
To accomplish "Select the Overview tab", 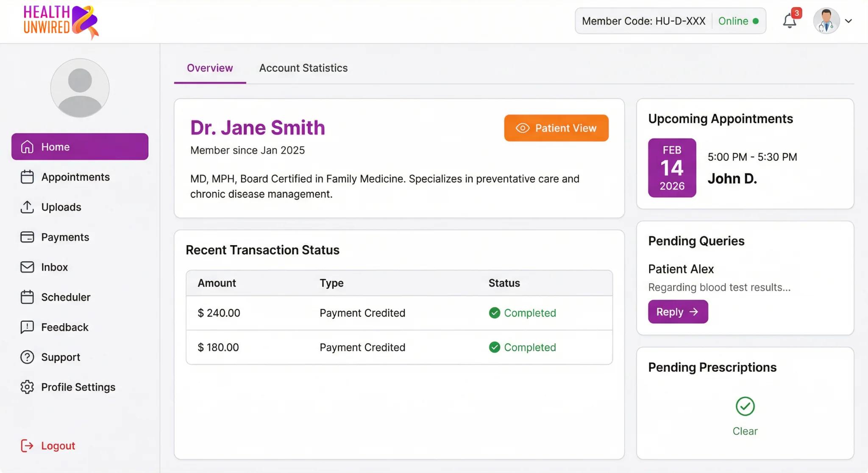I will 209,68.
